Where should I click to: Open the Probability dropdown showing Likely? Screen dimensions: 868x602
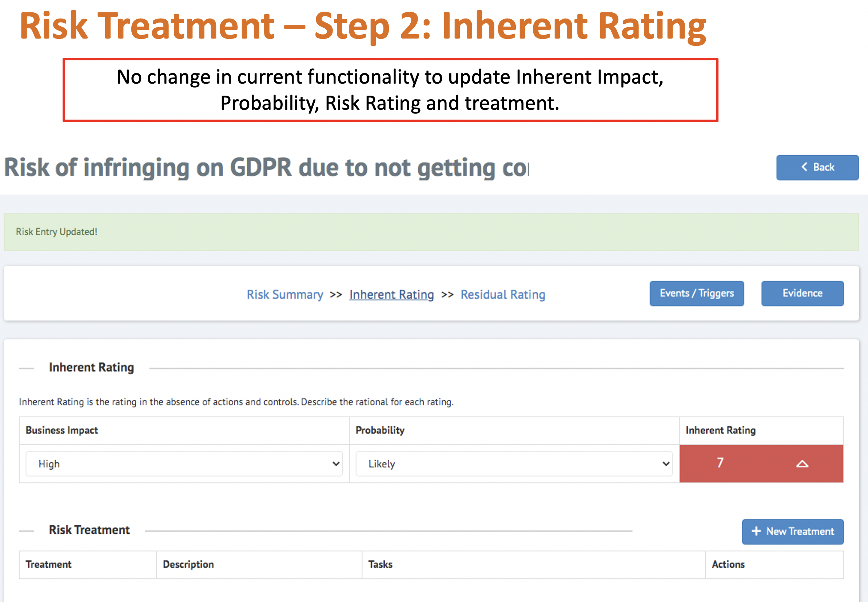[x=514, y=463]
